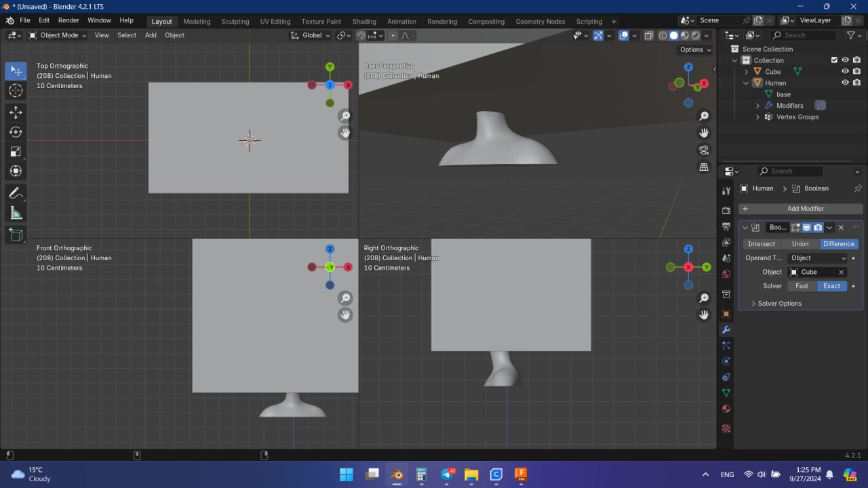Image resolution: width=868 pixels, height=488 pixels.
Task: Pick the Measure ruler tool
Action: [x=16, y=213]
